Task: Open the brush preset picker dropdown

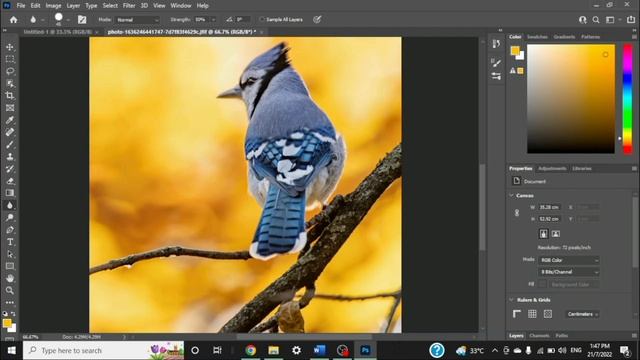Action: (x=68, y=20)
